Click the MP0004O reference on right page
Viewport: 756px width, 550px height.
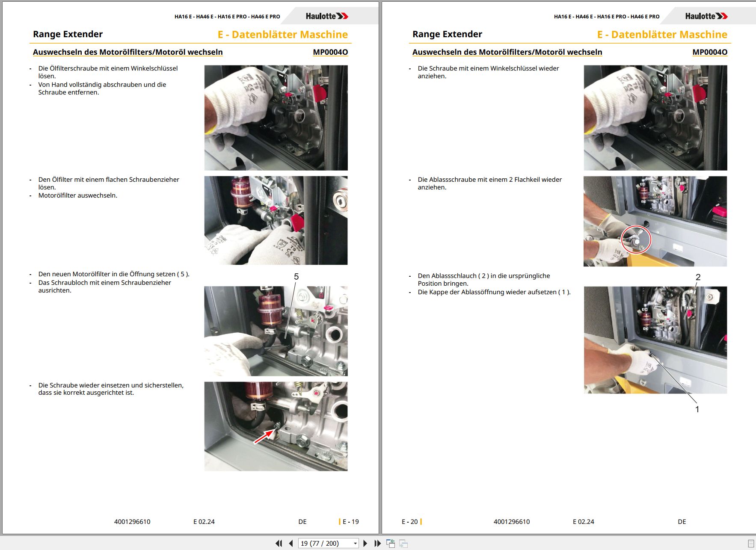click(x=710, y=52)
